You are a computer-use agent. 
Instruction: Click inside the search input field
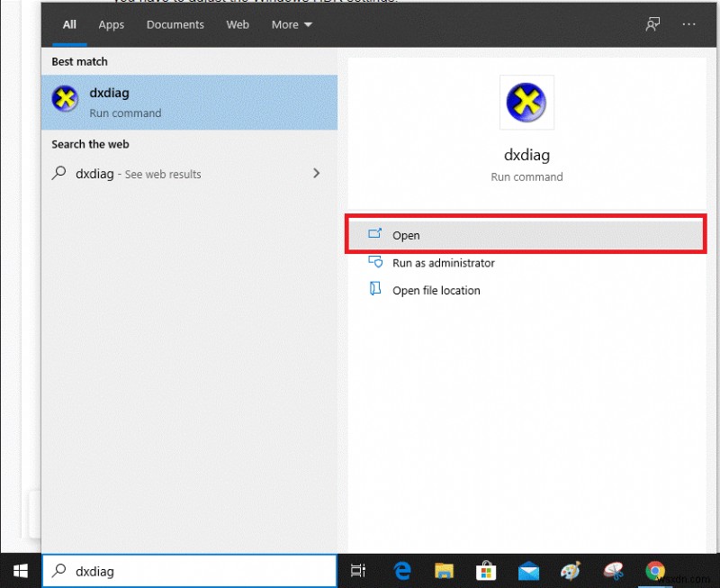pyautogui.click(x=189, y=571)
